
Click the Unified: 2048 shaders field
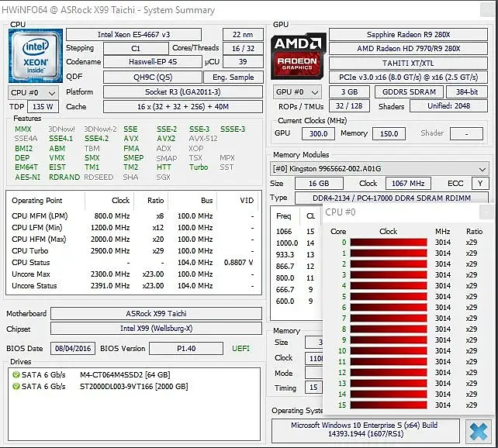point(449,106)
